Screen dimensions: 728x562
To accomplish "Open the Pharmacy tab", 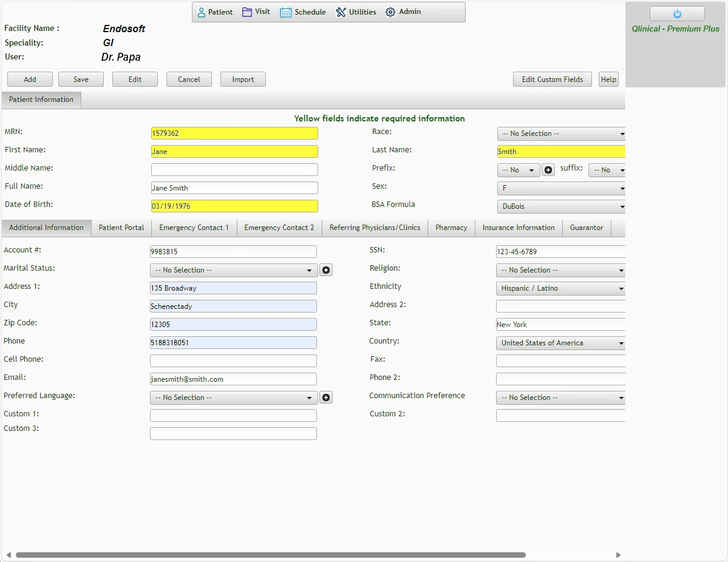I will pyautogui.click(x=451, y=228).
